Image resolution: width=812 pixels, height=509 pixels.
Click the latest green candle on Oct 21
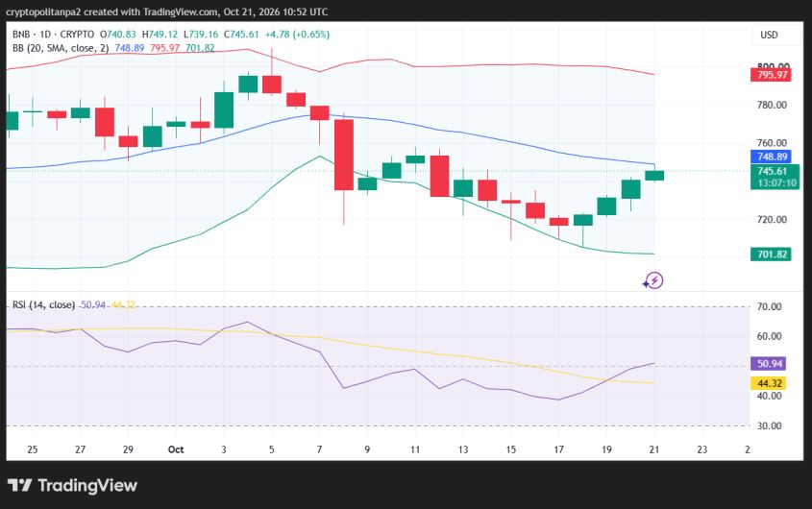click(654, 176)
